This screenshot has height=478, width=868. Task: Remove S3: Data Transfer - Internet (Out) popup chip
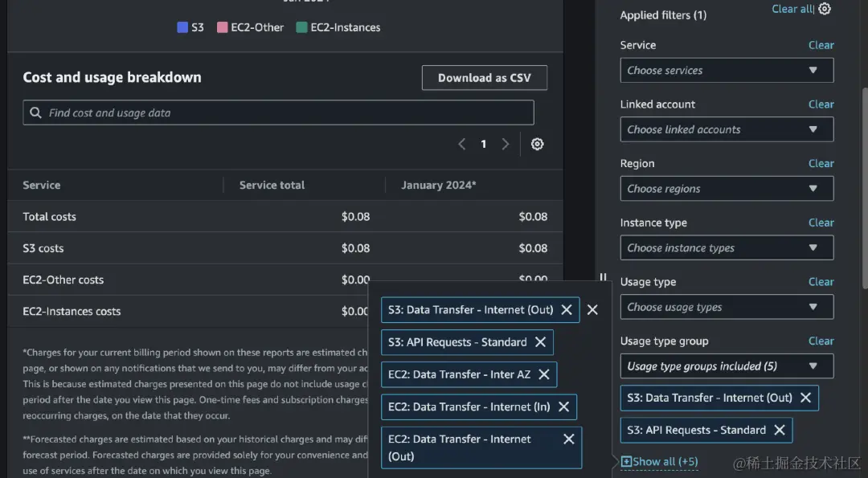[567, 310]
